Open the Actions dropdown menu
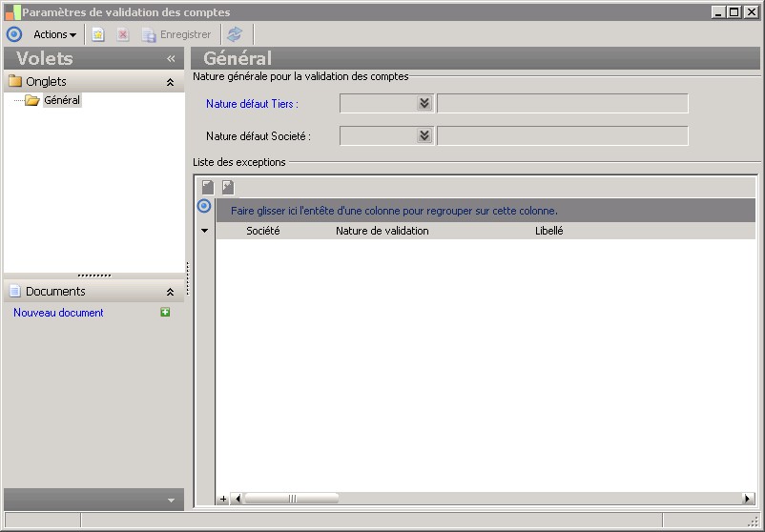 click(54, 34)
